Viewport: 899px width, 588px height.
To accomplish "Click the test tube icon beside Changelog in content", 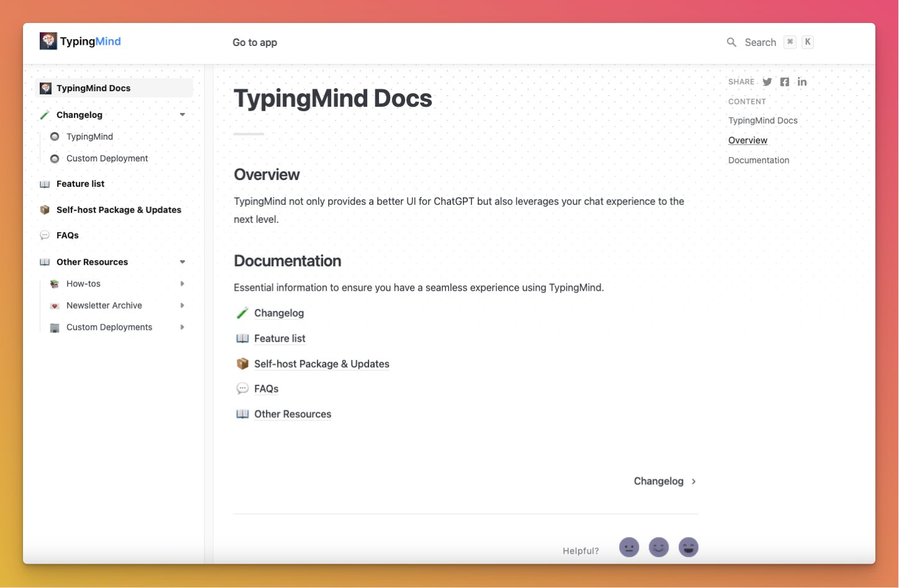I will point(242,313).
